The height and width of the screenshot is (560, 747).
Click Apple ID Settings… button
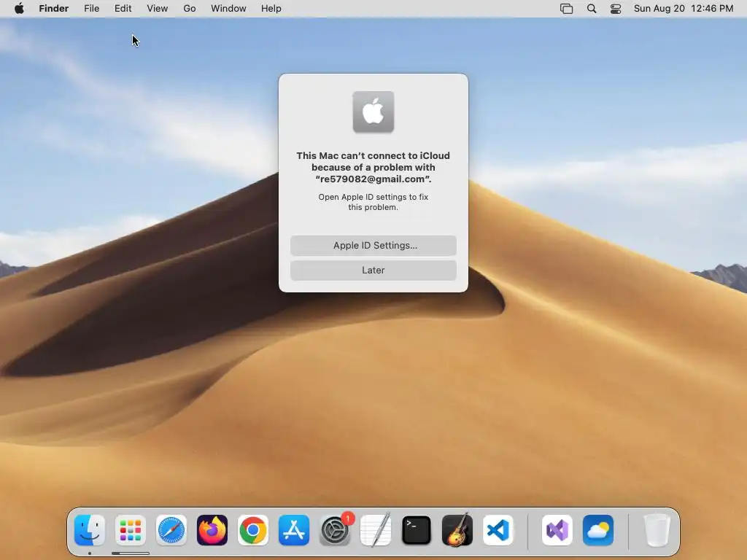coord(373,245)
